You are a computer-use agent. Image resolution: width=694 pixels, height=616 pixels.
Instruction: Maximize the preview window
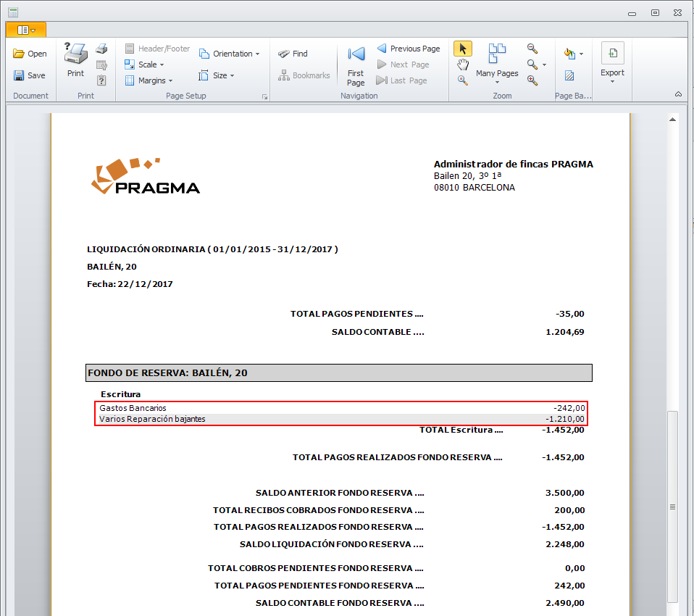click(655, 13)
